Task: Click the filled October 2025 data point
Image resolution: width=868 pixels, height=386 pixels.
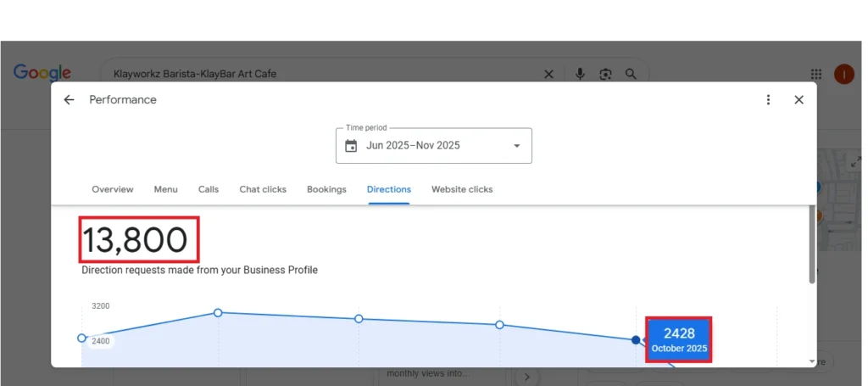Action: (636, 339)
